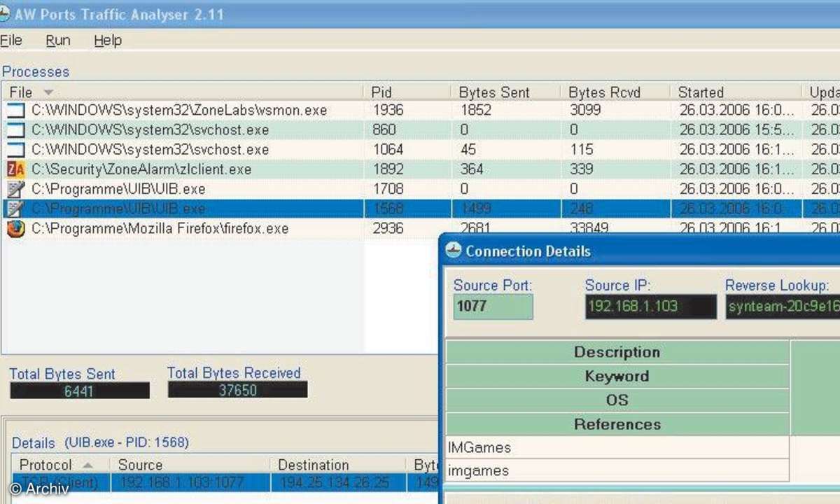Open the Help menu

click(x=108, y=41)
